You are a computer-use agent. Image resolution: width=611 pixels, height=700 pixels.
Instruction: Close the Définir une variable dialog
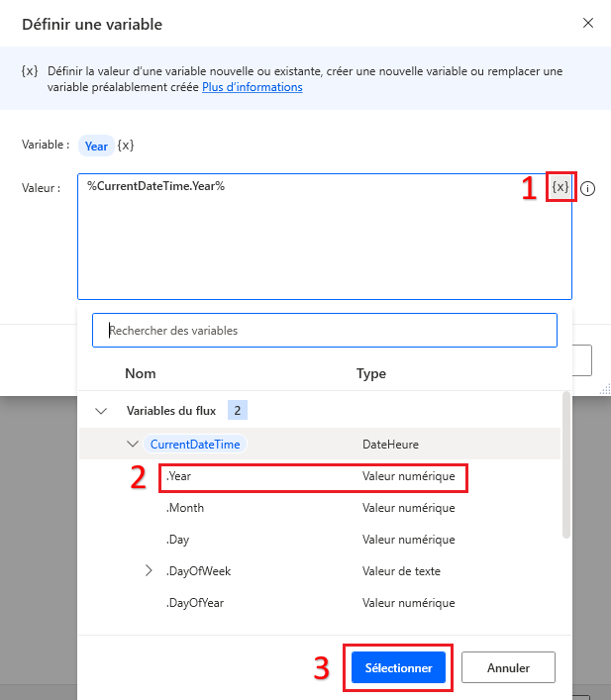click(588, 23)
